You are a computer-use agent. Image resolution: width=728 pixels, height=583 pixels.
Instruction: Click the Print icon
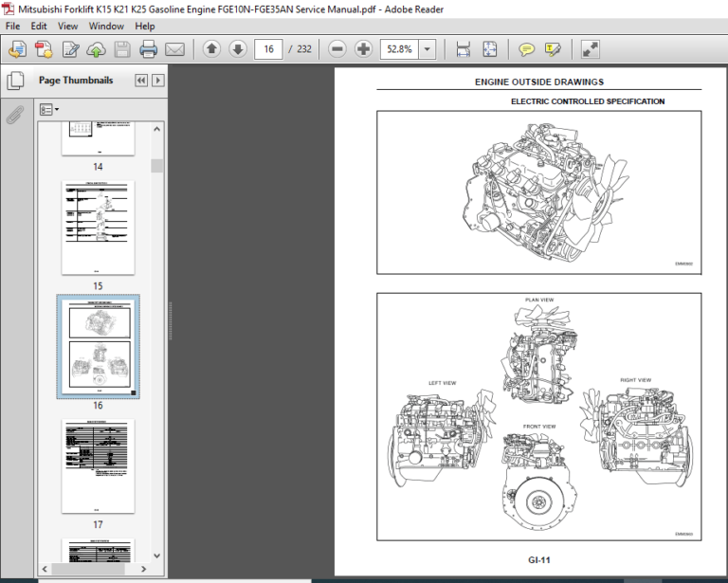coord(148,49)
